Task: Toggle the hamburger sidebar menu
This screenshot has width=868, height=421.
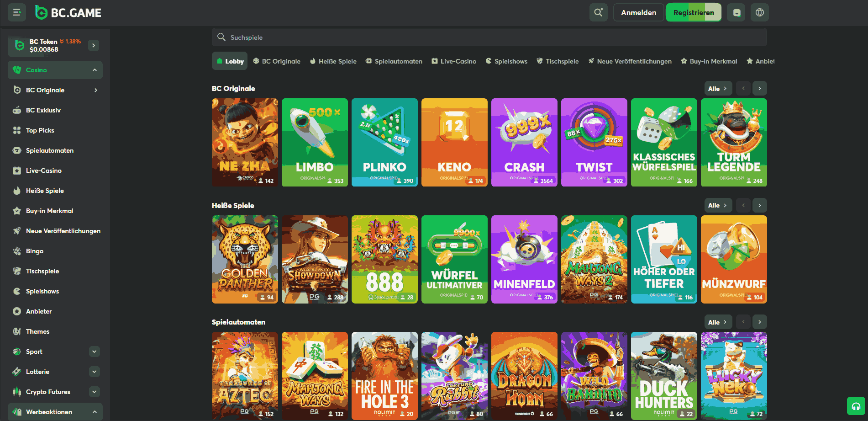Action: tap(17, 12)
